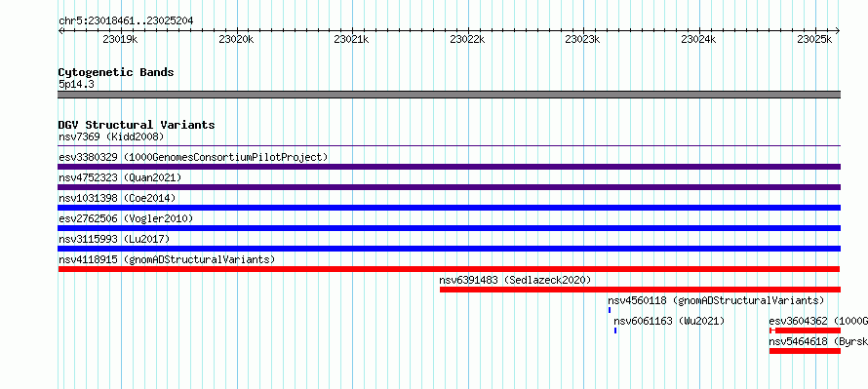Click the chr5:23018461..23025204 coordinate label
This screenshot has width=868, height=389.
(x=126, y=21)
